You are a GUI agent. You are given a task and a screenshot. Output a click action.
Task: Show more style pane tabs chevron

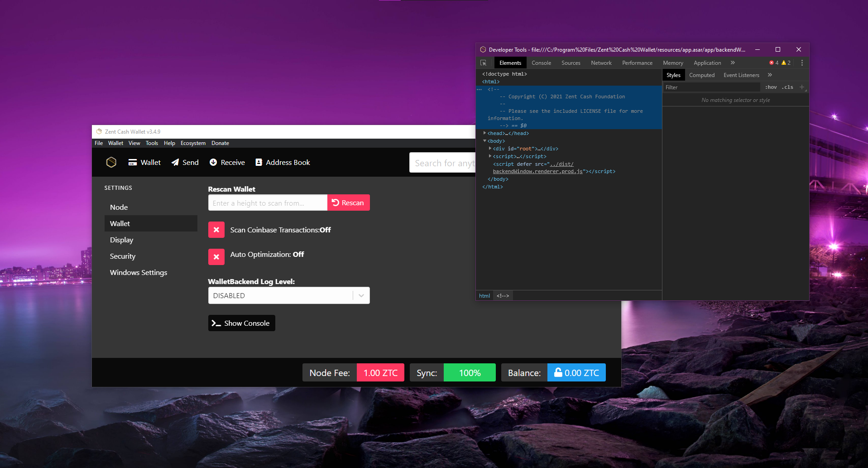point(770,75)
